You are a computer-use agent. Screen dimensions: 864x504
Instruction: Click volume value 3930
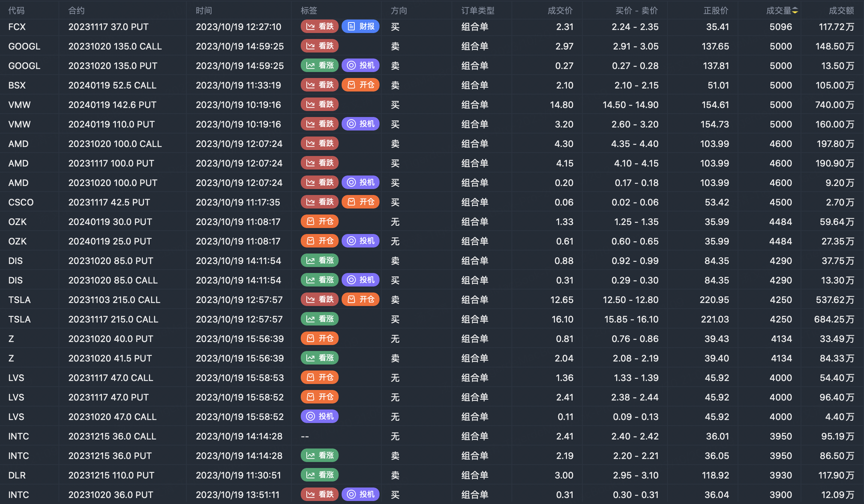pyautogui.click(x=781, y=475)
